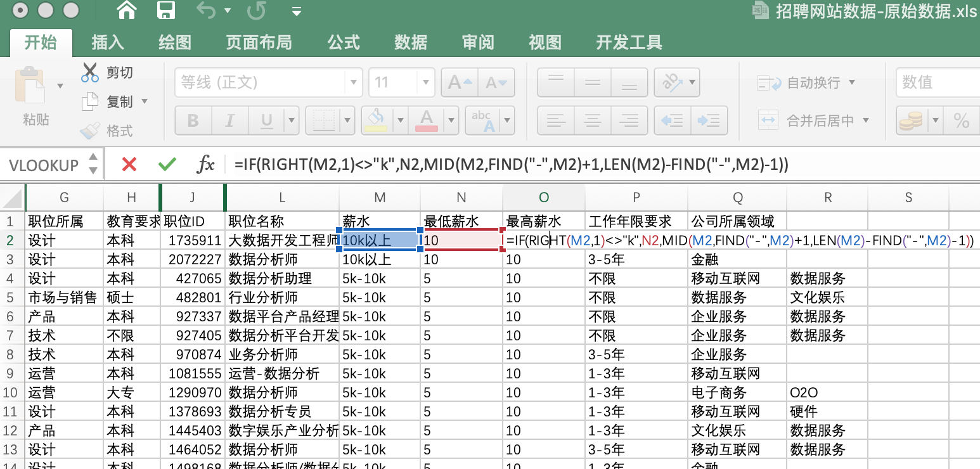This screenshot has height=469, width=980.
Task: Apply the yellow fill color swatch
Action: pyautogui.click(x=376, y=120)
